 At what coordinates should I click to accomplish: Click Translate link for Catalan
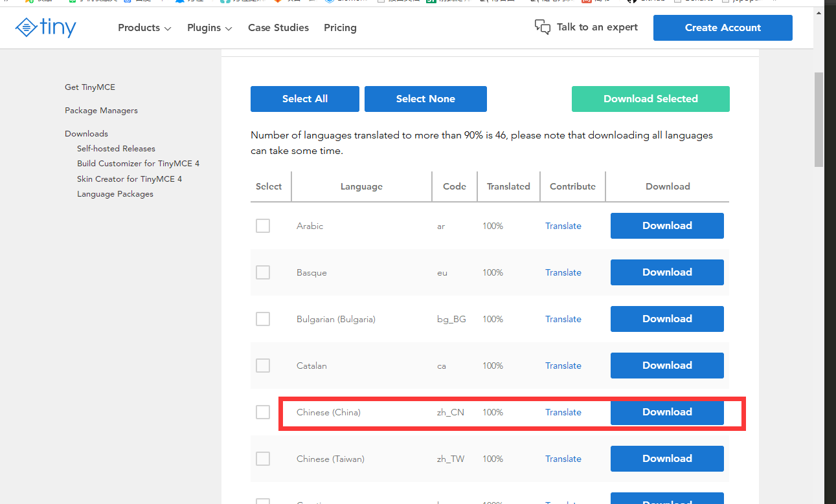coord(563,366)
